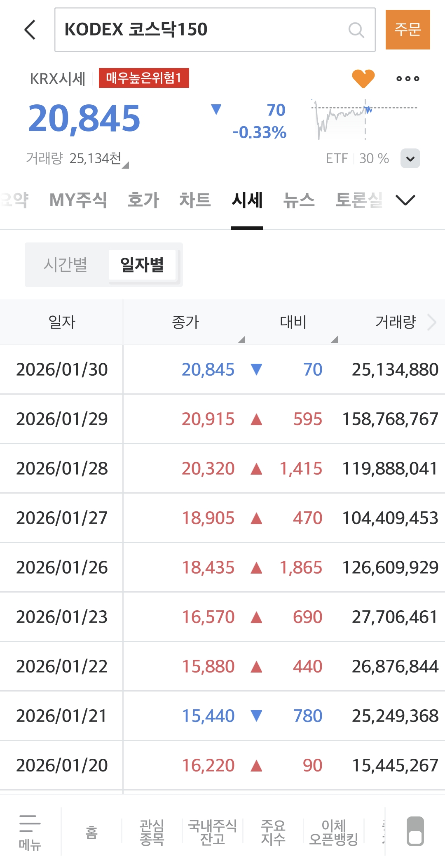This screenshot has height=868, width=445.
Task: Tap the bottom-right device icon
Action: point(415,831)
